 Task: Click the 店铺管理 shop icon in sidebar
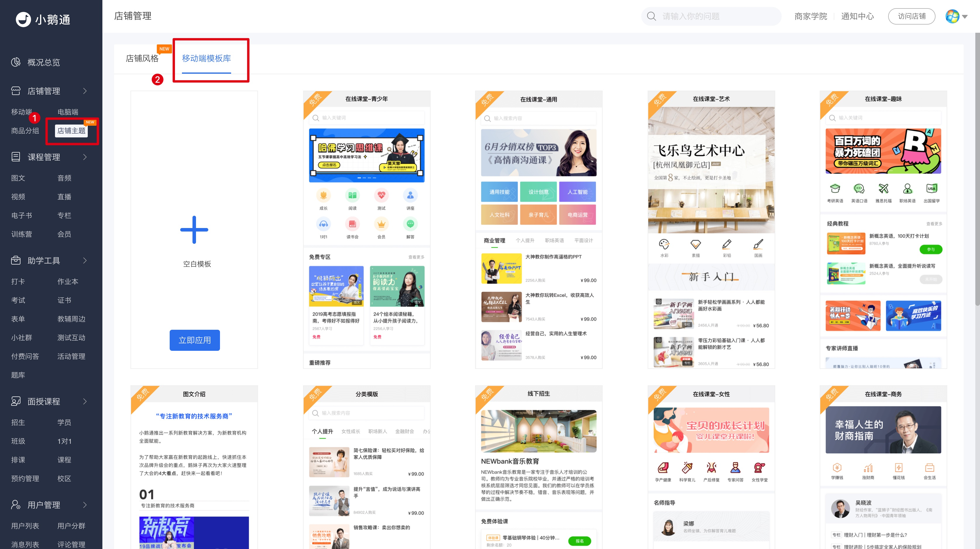click(x=16, y=91)
